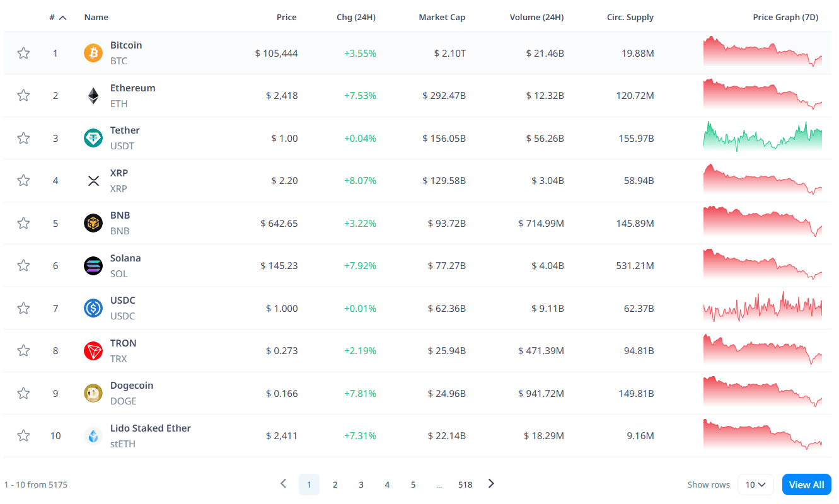Star USDC as a favorite
This screenshot has height=504, width=839.
pos(23,308)
